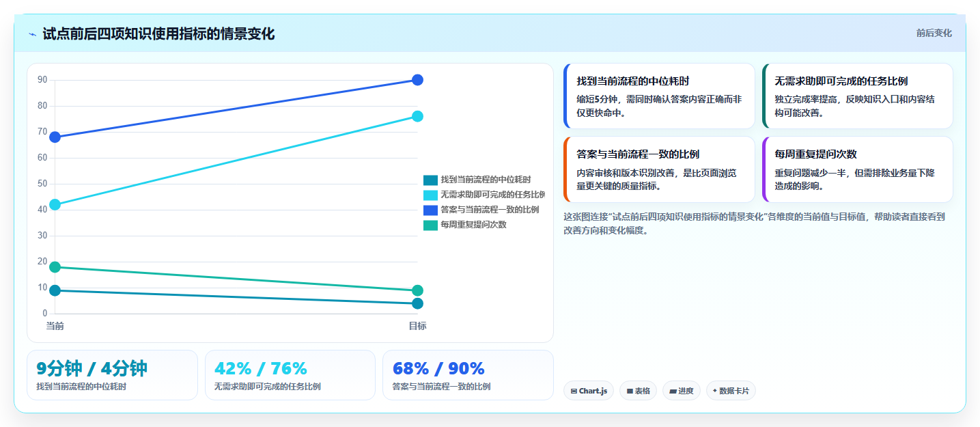Toggle legend swatch for 无需求助即可完成的任务比例
This screenshot has height=427, width=980.
pyautogui.click(x=430, y=195)
